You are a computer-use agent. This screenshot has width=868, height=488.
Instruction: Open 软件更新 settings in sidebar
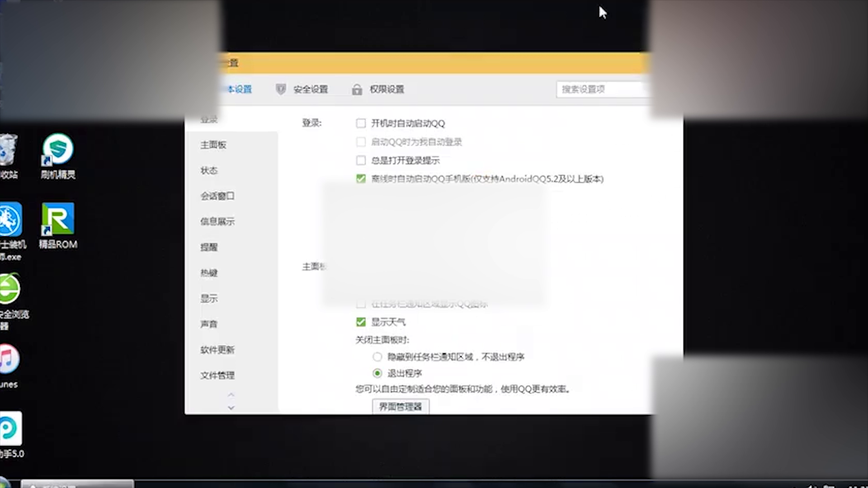coord(217,350)
